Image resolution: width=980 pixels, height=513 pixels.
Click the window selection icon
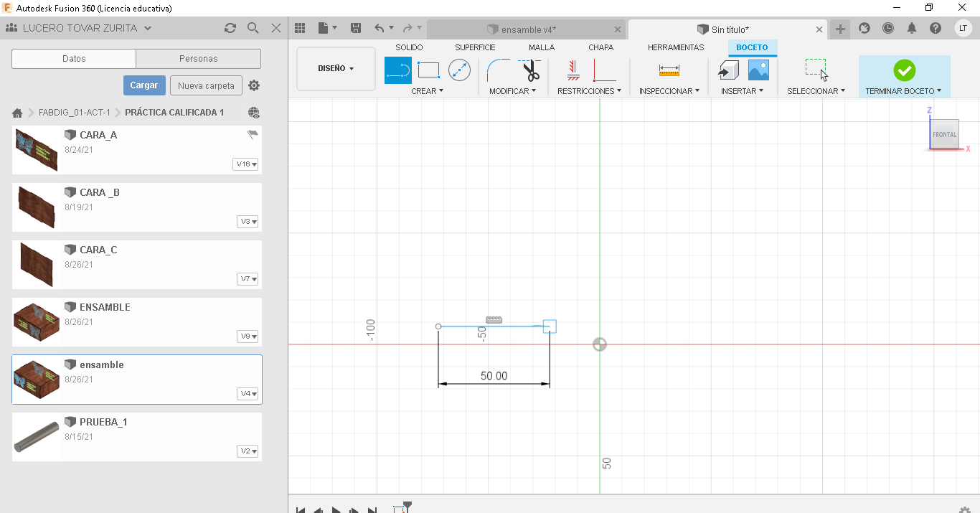click(816, 70)
